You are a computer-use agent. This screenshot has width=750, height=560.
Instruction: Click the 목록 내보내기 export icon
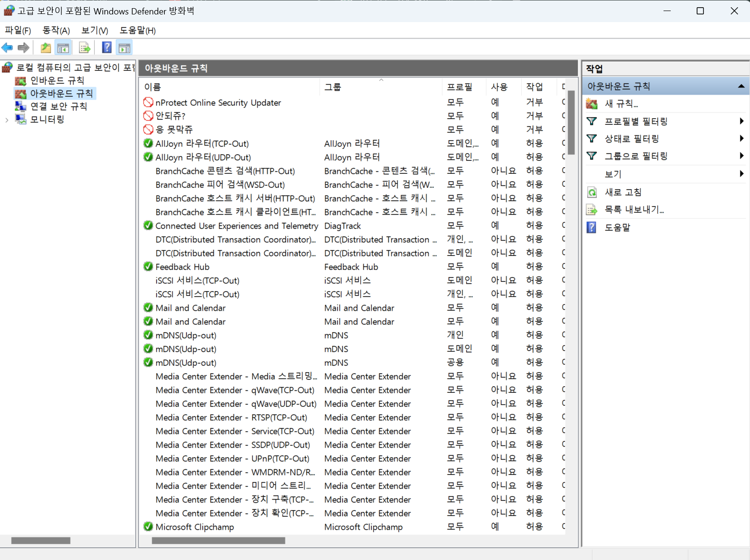[x=592, y=210]
